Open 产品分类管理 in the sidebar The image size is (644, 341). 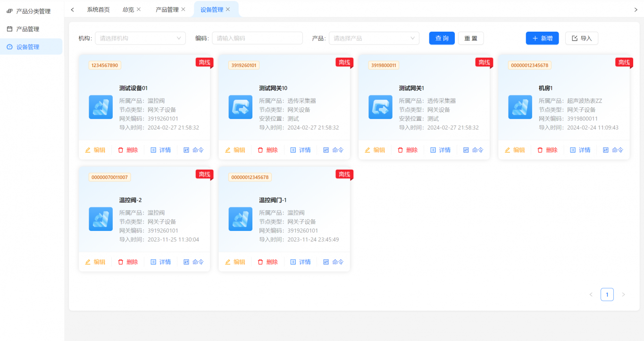point(31,11)
